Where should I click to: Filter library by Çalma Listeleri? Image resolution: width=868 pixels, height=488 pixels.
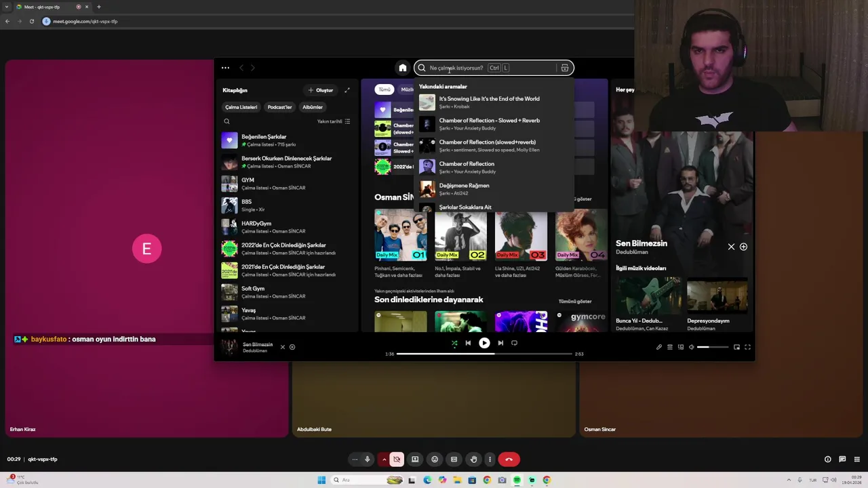241,107
